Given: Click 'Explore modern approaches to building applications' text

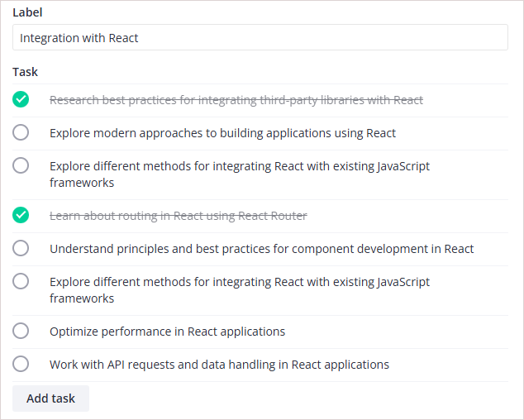Looking at the screenshot, I should [x=222, y=133].
